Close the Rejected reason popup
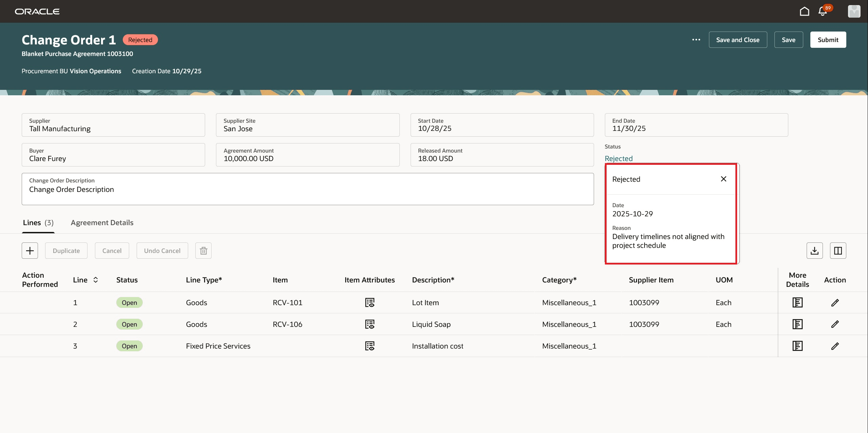Image resolution: width=868 pixels, height=433 pixels. [x=724, y=179]
